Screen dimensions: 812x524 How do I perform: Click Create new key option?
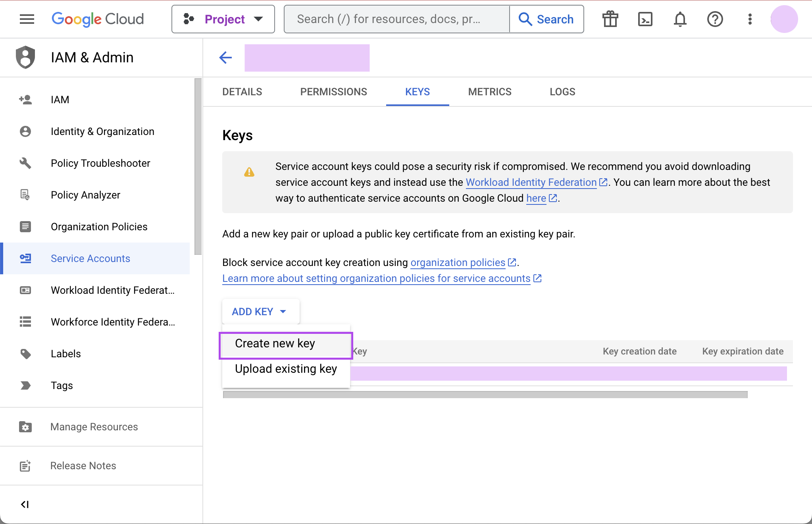pos(286,344)
